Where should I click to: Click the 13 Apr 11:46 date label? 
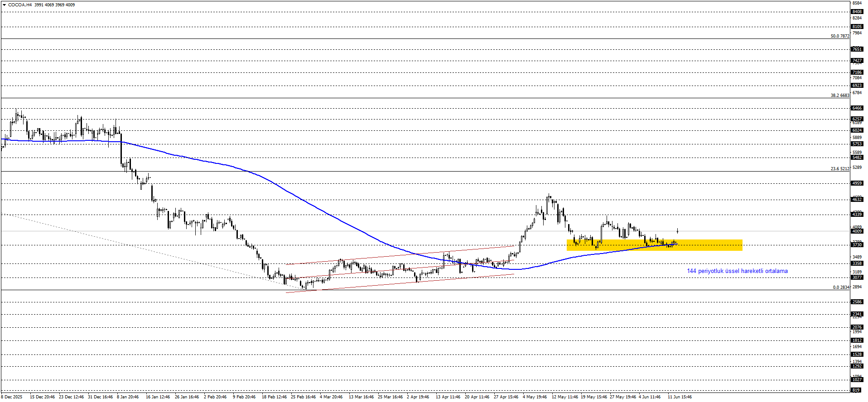[x=448, y=397]
